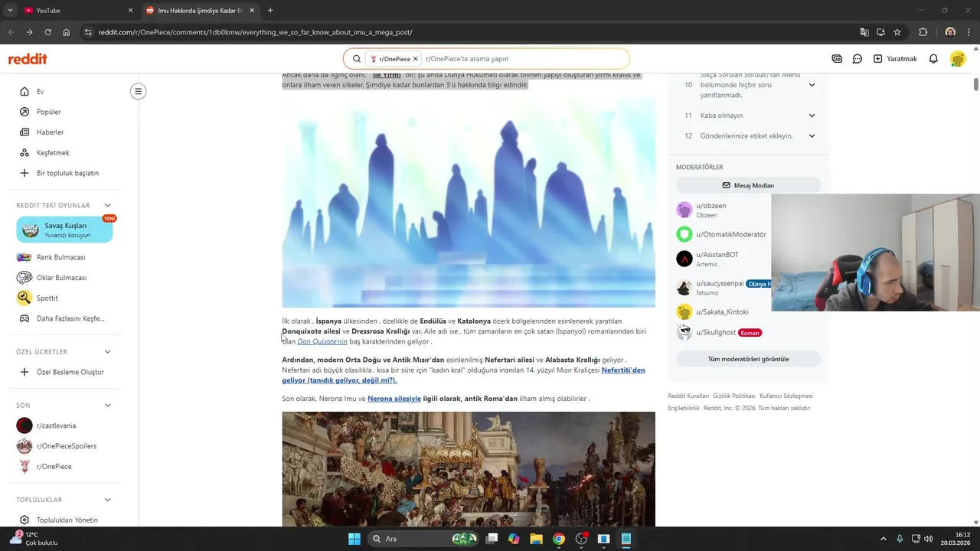Collapse the SON recent section
The image size is (980, 551).
point(107,406)
